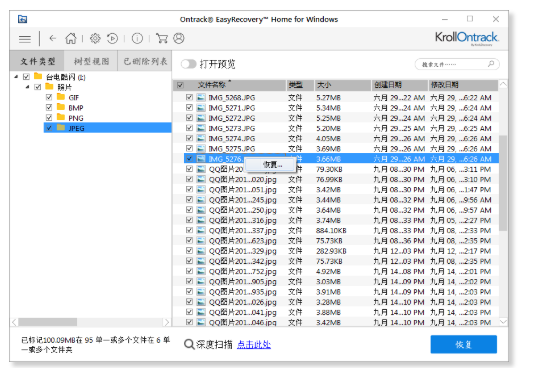
Task: Click the resume recovery clock icon
Action: [112, 38]
